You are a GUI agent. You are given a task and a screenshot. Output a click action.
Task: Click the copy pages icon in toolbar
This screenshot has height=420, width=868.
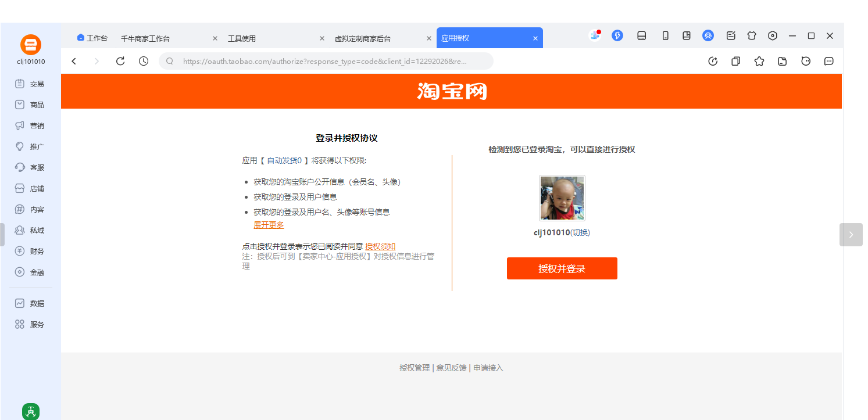pyautogui.click(x=735, y=61)
